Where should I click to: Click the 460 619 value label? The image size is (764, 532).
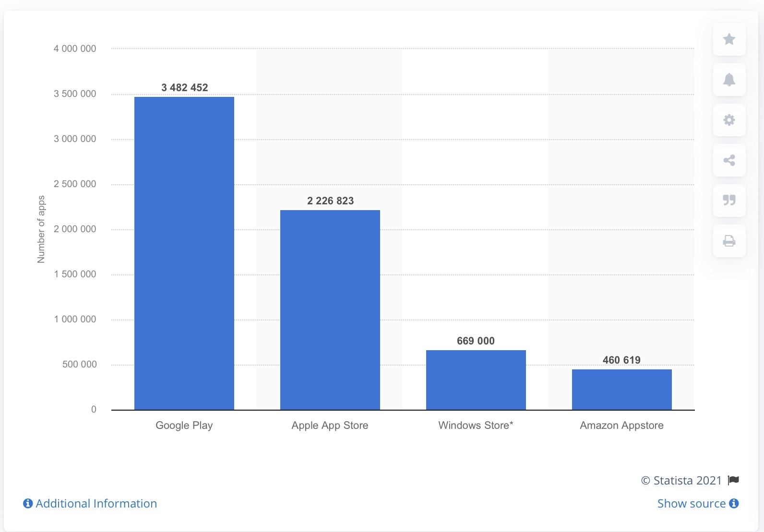622,360
